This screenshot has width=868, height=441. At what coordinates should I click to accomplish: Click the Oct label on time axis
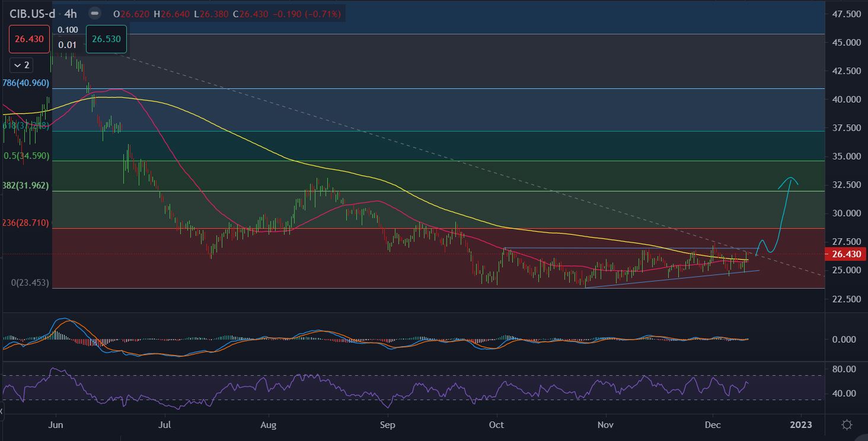coord(496,425)
